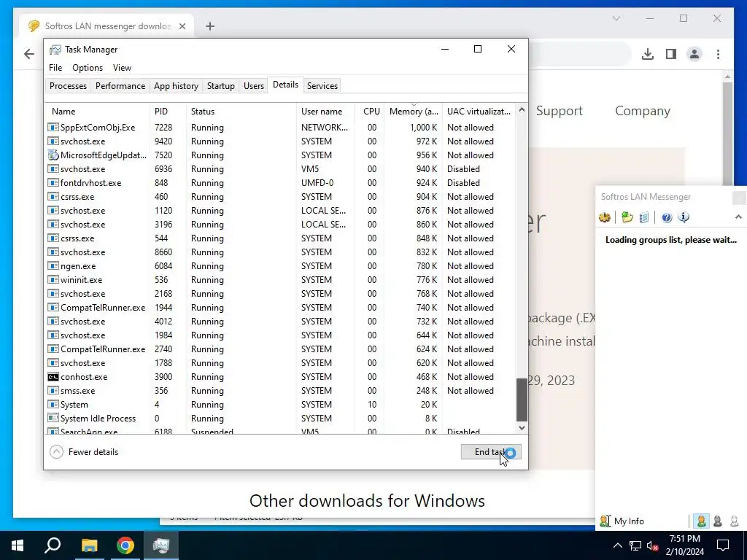The image size is (747, 560).
Task: Switch to the App history tab
Action: 176,86
